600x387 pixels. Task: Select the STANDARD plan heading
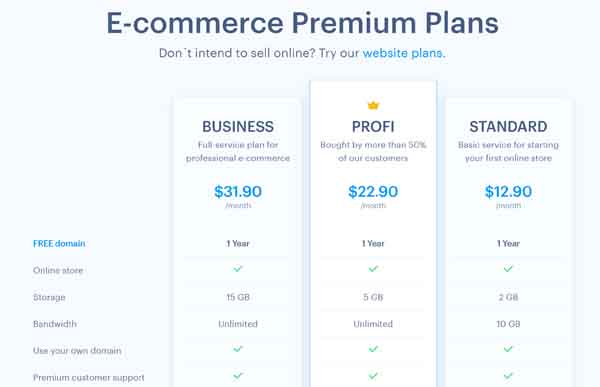(x=508, y=127)
